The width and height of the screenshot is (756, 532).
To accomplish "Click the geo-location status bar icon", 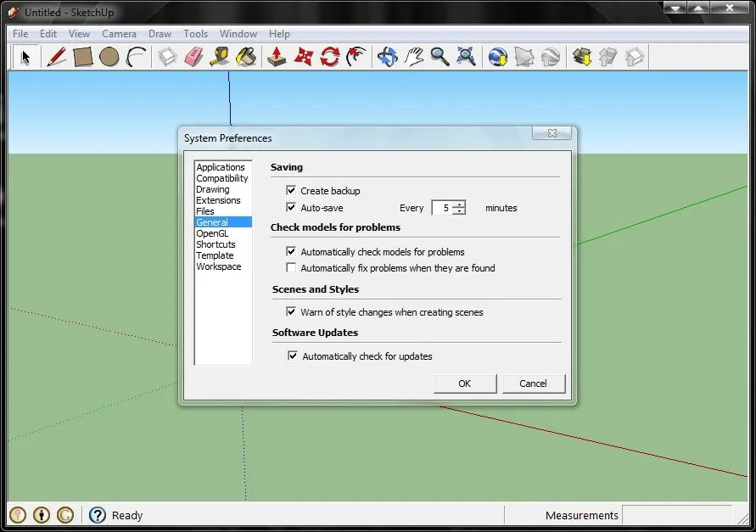I will 18,515.
